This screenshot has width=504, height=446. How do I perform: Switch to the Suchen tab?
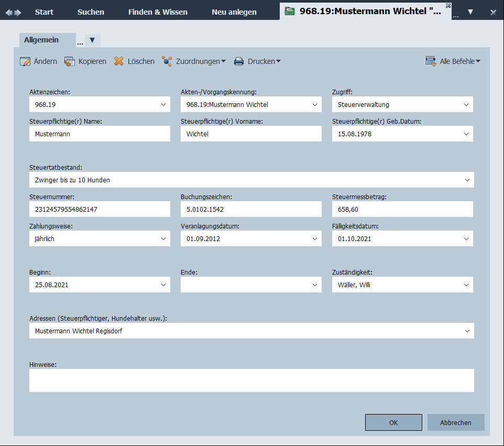[x=91, y=12]
